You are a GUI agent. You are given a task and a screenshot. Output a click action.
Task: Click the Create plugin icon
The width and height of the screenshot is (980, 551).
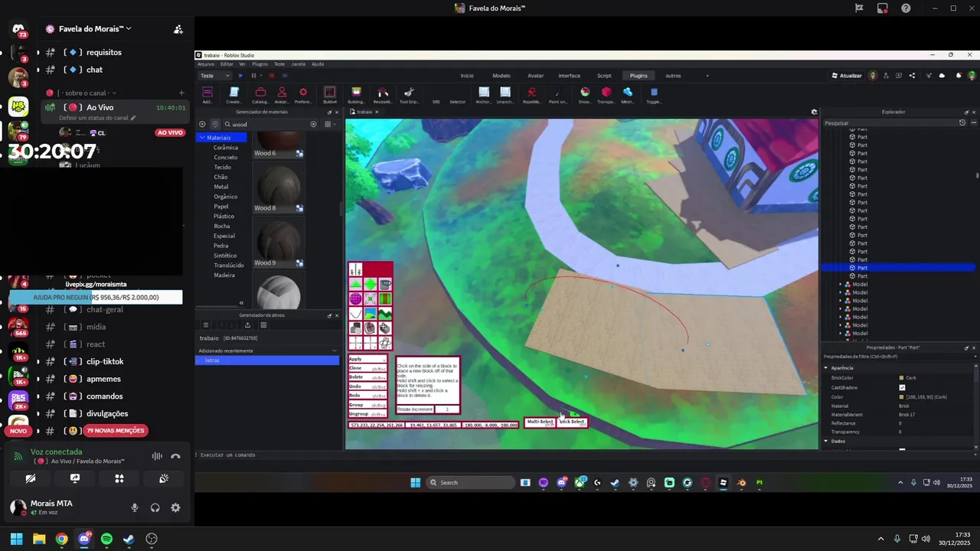234,95
